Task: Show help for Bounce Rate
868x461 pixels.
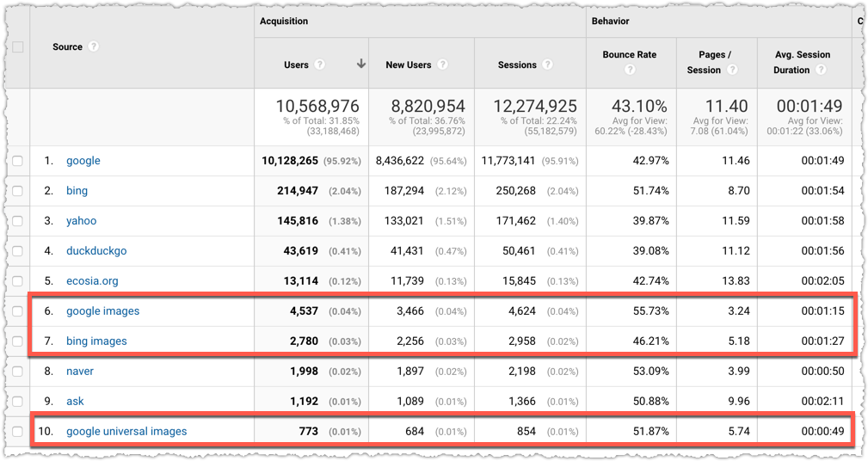Action: pos(630,70)
